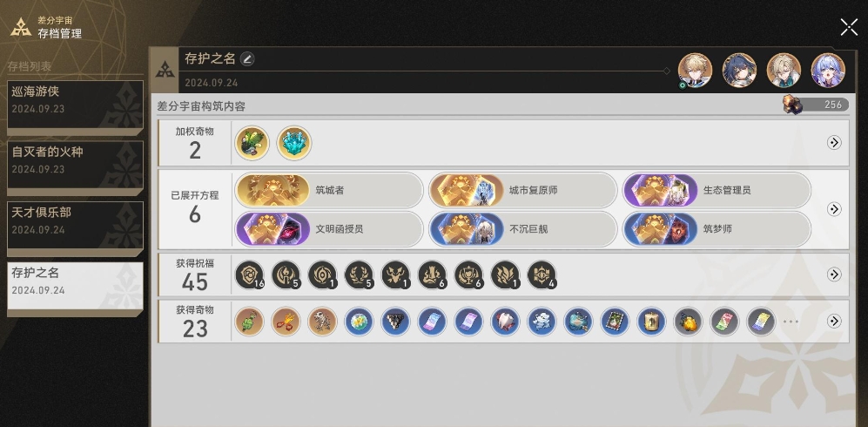This screenshot has height=427, width=868.
Task: Click the first blonde character portrait
Action: coord(695,71)
